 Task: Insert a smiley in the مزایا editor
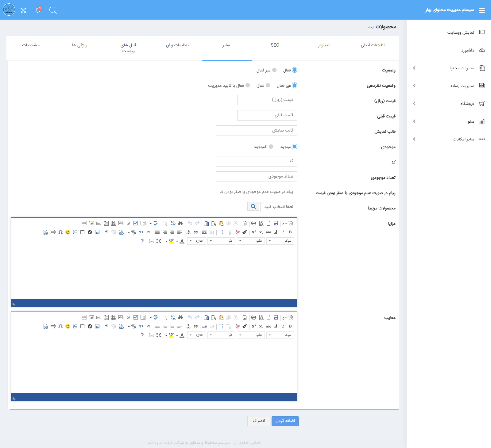tap(68, 232)
